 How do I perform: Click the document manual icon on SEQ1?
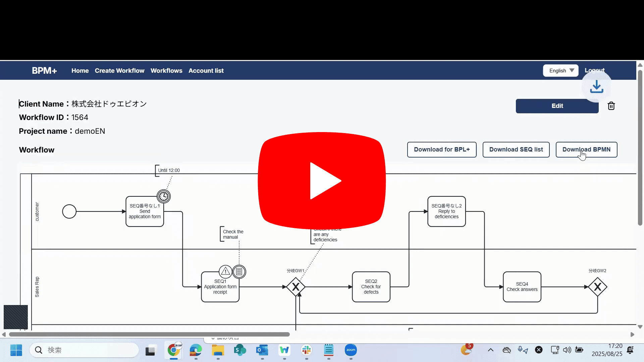(x=239, y=271)
